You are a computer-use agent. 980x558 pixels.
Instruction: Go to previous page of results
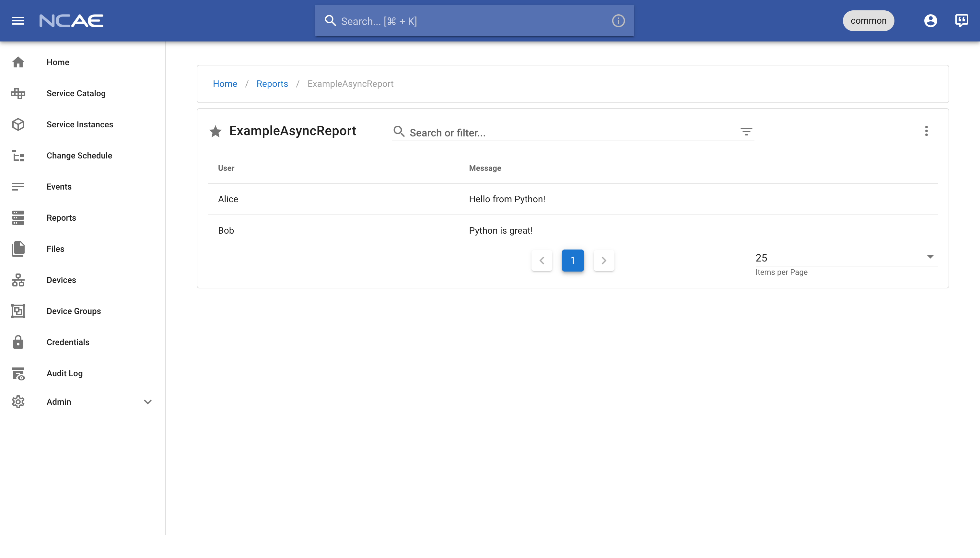click(x=542, y=261)
